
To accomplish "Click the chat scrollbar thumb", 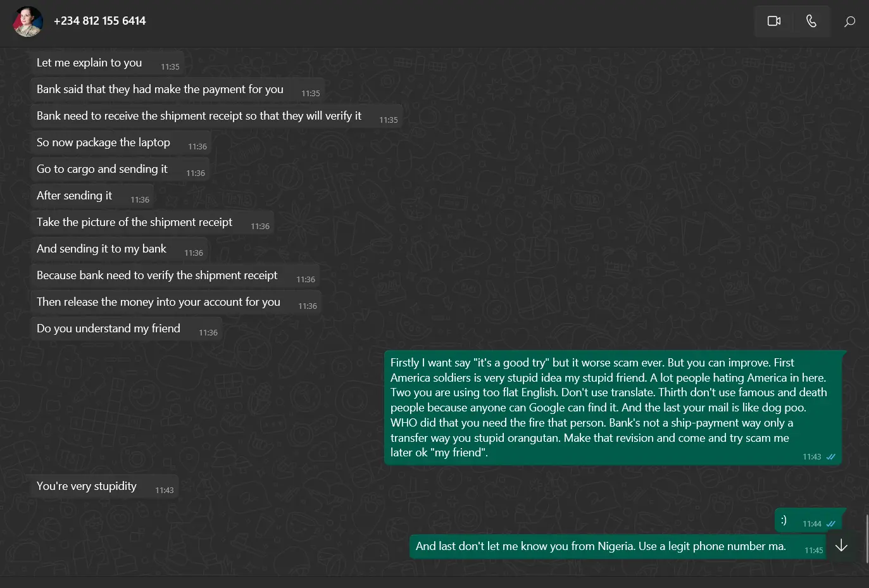I will click(x=866, y=538).
